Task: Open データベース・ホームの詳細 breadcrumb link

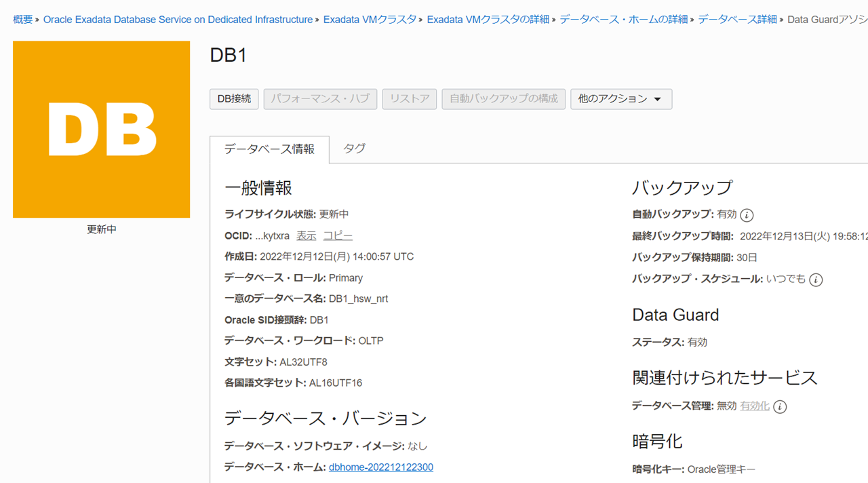Action: tap(623, 20)
